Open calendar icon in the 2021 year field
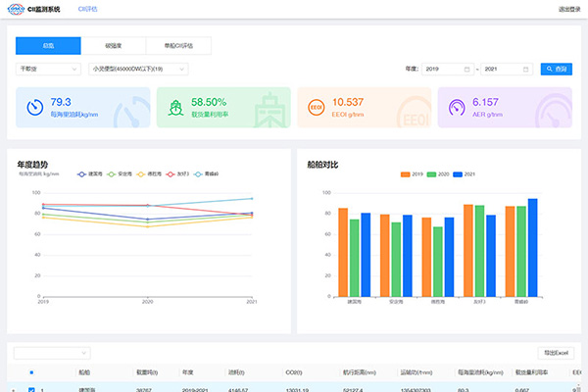 [x=525, y=69]
